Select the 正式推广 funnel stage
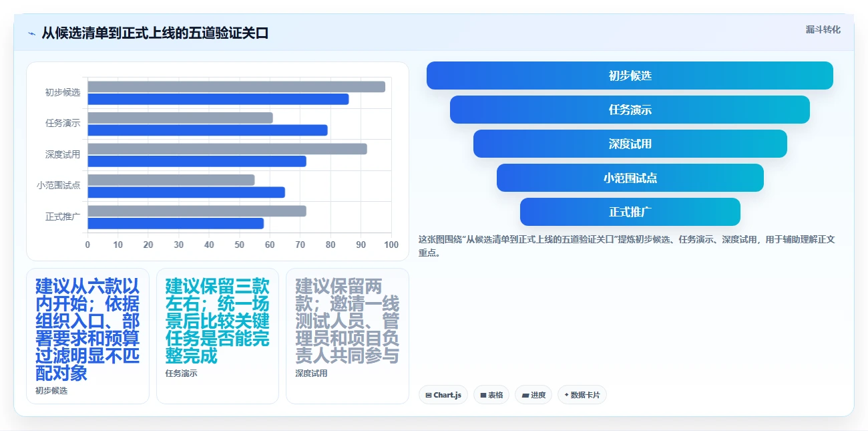The height and width of the screenshot is (431, 868). pyautogui.click(x=630, y=212)
